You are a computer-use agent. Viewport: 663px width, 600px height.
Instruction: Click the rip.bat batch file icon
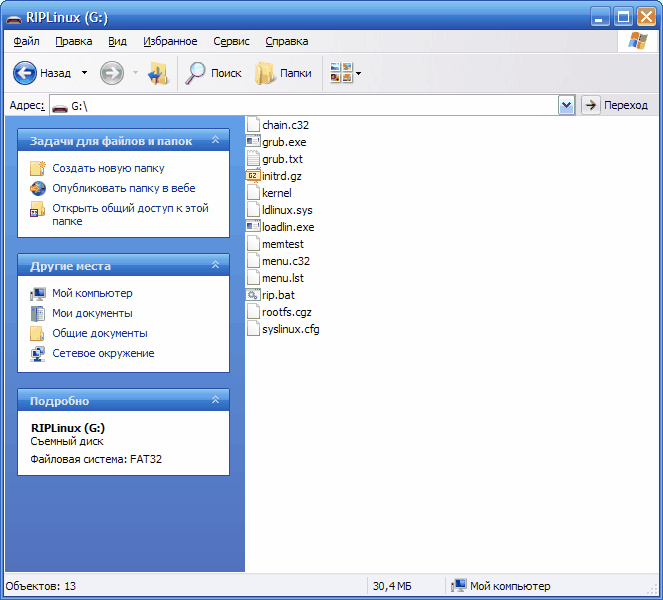(x=253, y=295)
